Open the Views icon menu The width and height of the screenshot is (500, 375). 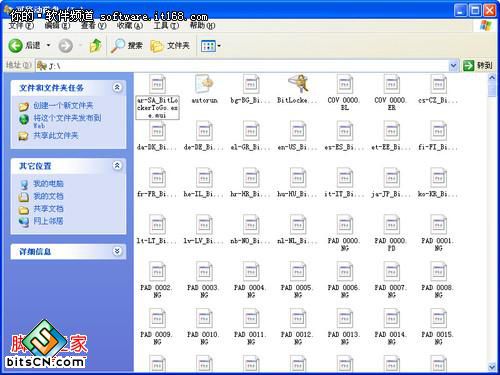(208, 46)
